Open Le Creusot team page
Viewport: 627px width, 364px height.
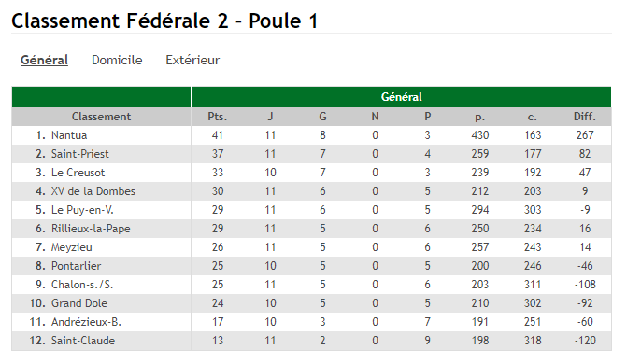point(78,173)
